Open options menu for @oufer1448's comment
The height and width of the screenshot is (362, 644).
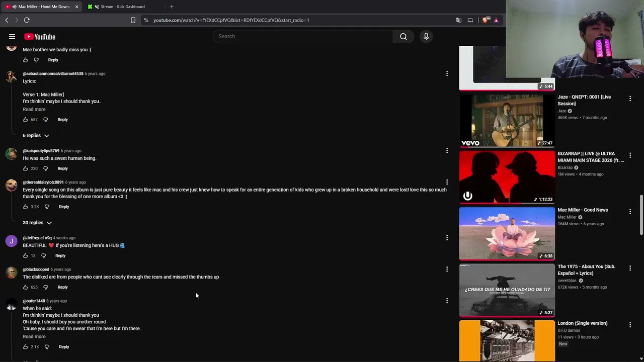pyautogui.click(x=447, y=301)
